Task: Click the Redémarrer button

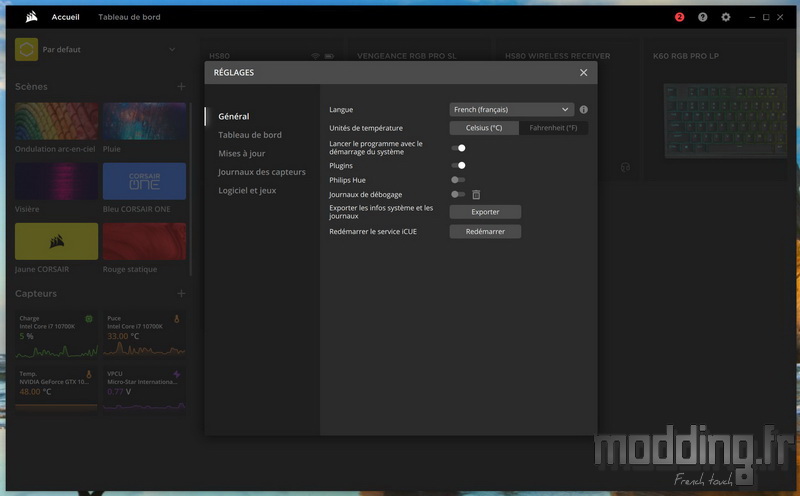Action: click(485, 232)
